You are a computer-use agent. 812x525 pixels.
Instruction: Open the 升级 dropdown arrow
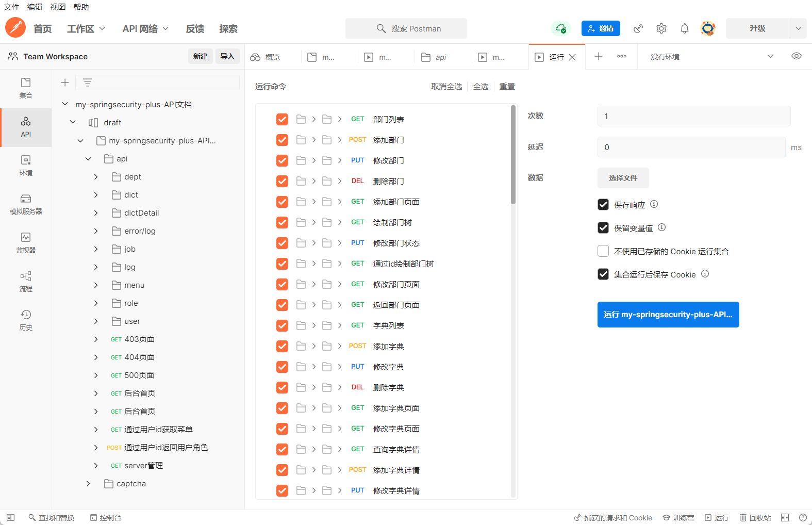pos(798,28)
